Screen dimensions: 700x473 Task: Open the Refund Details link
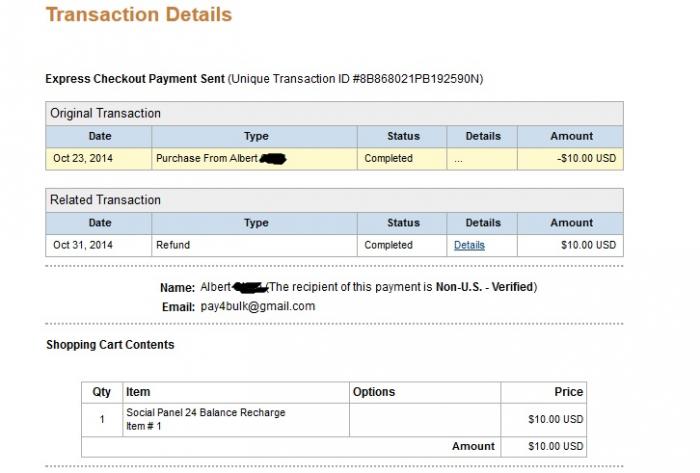click(469, 245)
